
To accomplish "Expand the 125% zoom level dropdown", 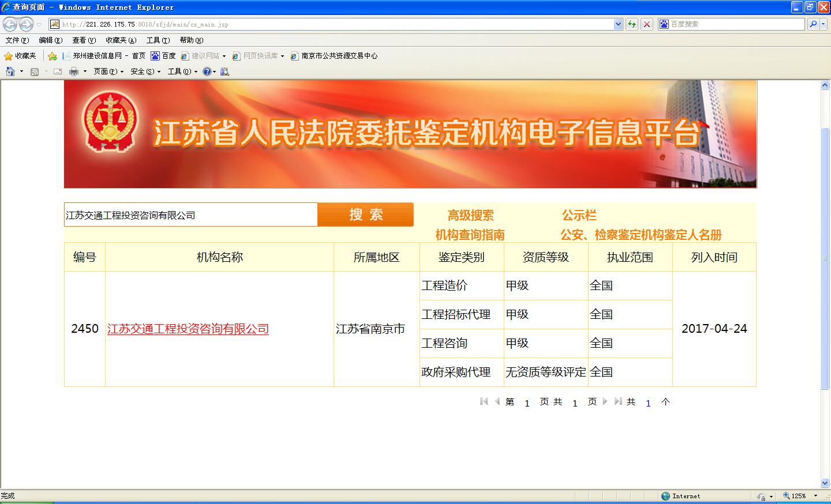I will 815,496.
